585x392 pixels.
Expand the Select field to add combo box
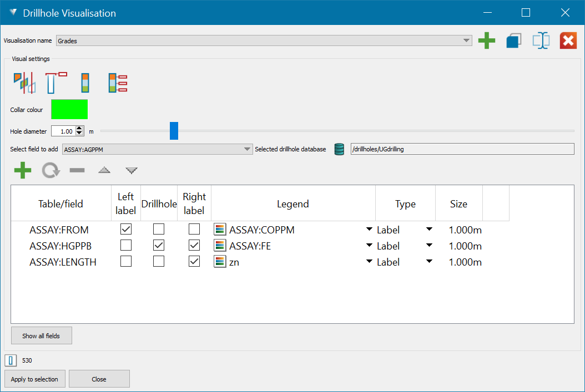point(248,149)
